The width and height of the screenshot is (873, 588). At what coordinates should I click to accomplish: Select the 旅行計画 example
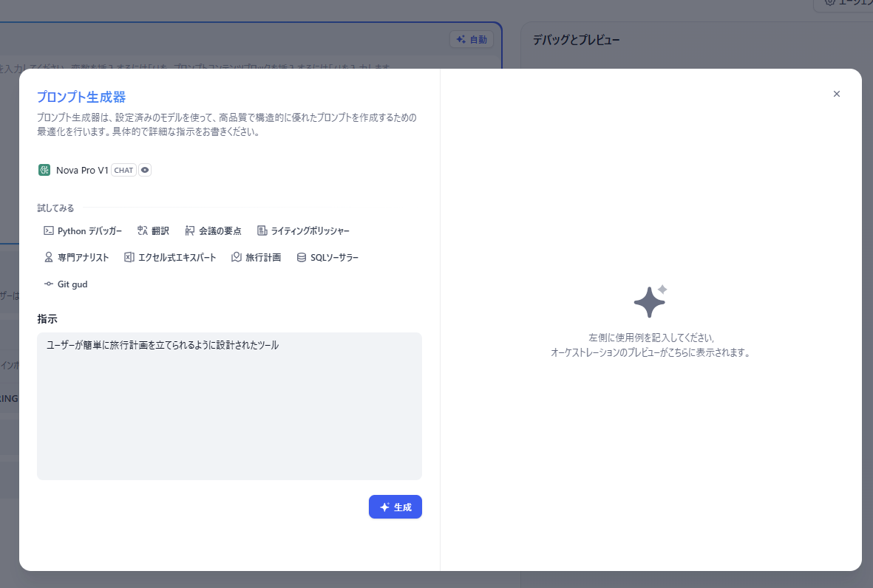[x=256, y=257]
